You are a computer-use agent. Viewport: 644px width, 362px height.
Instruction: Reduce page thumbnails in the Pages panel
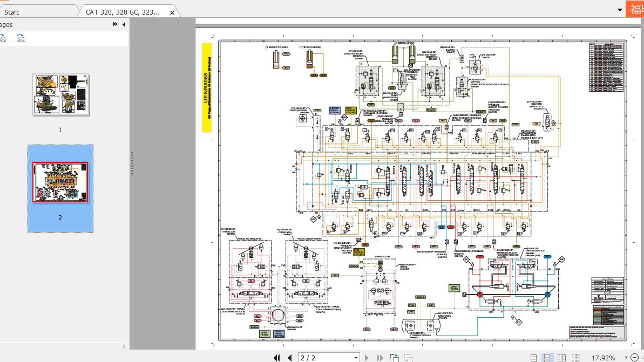pos(21,38)
